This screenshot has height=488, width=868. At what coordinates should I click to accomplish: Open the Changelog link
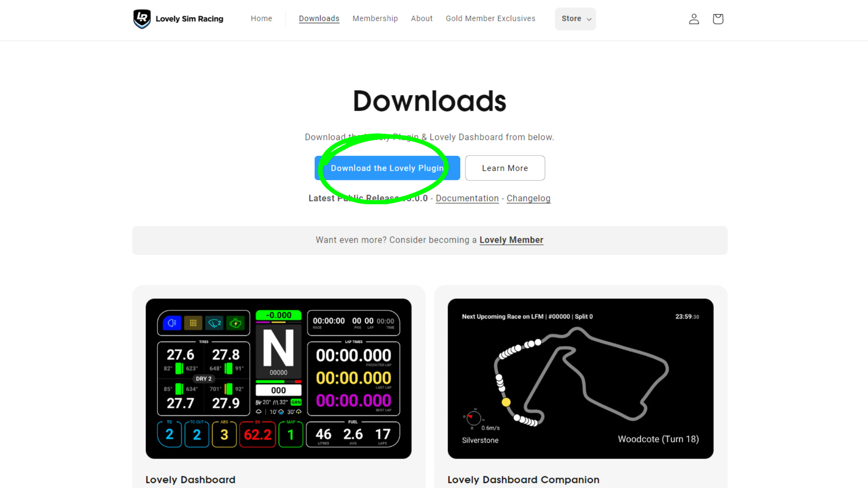click(528, 198)
